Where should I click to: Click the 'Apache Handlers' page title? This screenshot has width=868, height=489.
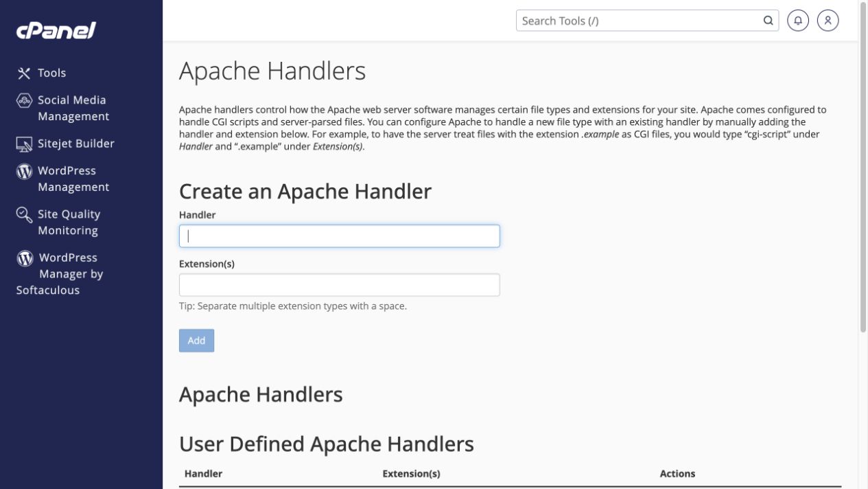tap(272, 71)
